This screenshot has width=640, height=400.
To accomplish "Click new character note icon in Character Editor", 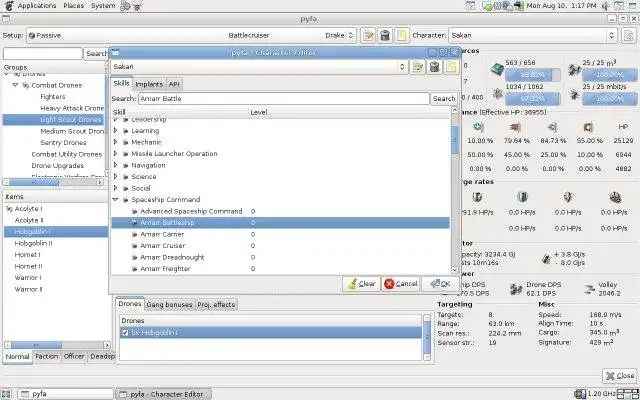I will [451, 67].
